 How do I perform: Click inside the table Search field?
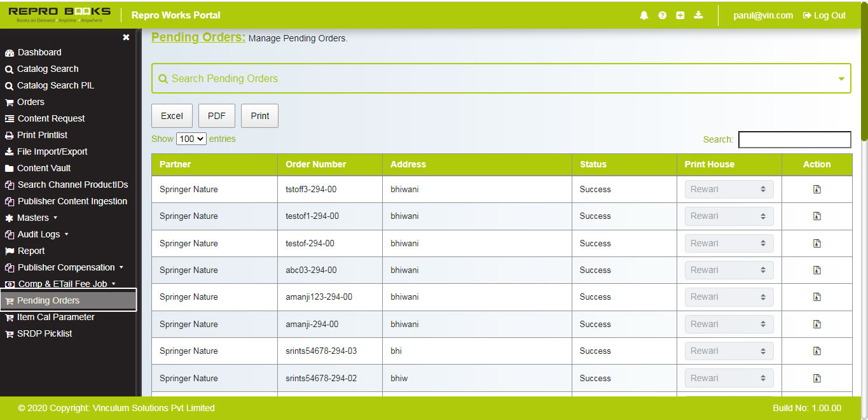(x=794, y=139)
